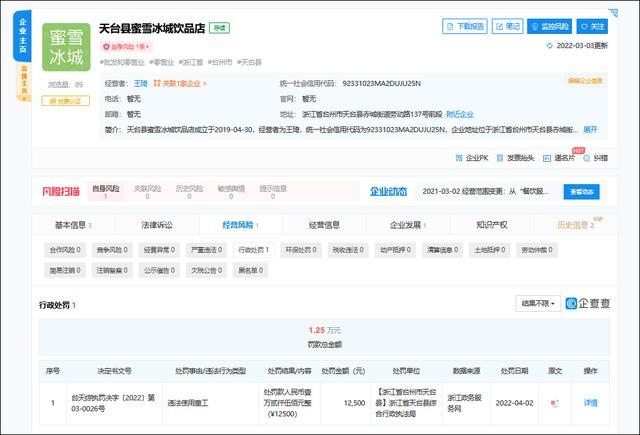The width and height of the screenshot is (640, 435).
Task: Select the orange brand homepage side tab
Action: pyautogui.click(x=24, y=82)
